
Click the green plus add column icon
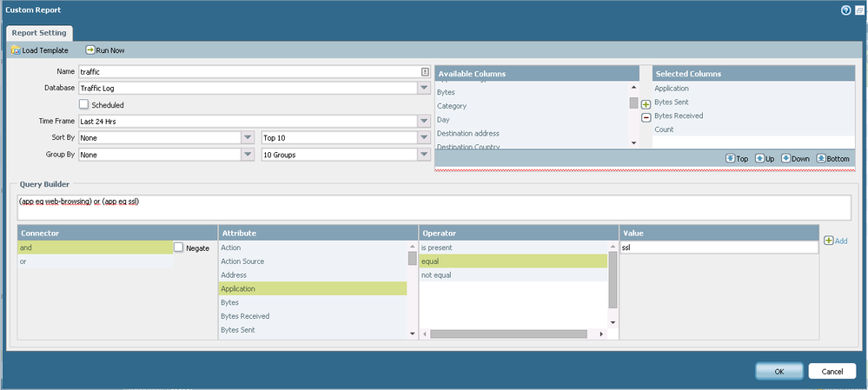646,104
